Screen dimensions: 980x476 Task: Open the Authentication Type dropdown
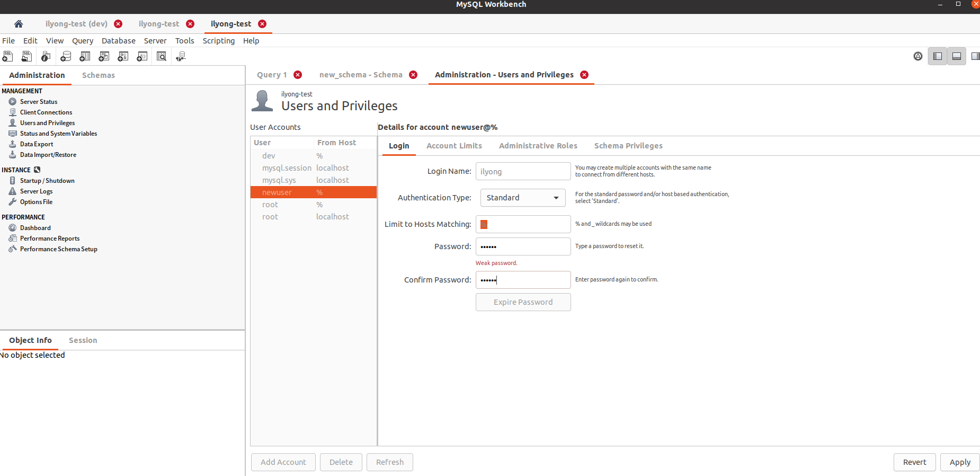click(523, 198)
